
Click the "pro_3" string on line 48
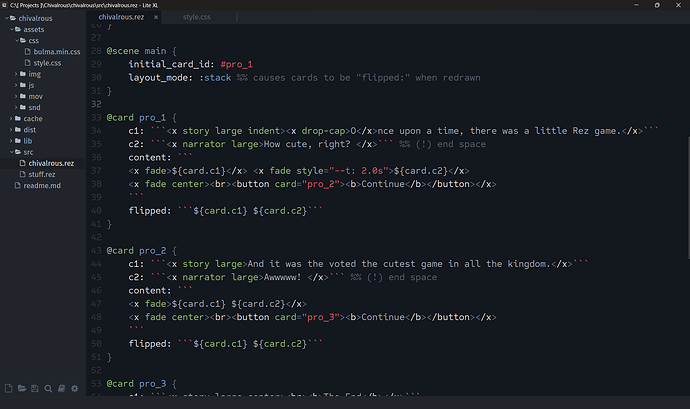click(x=323, y=317)
